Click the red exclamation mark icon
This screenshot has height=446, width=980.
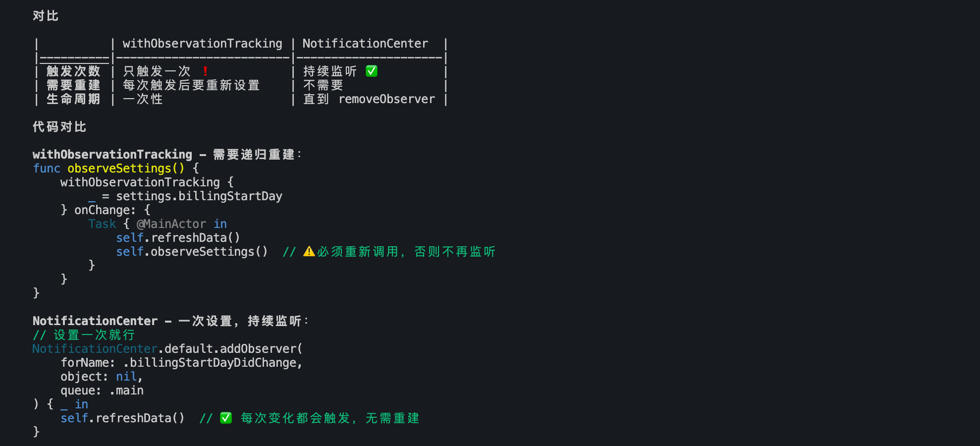(x=205, y=71)
